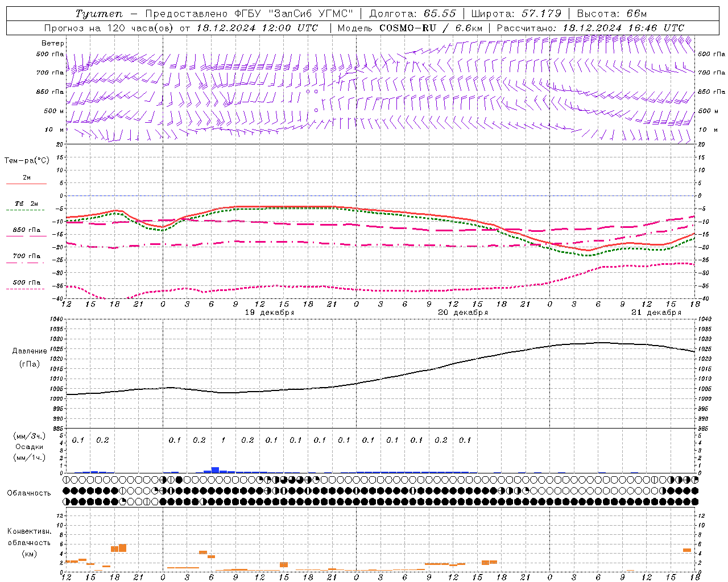Click the forecast start 18.12.2024 12:00 UTC
This screenshot has width=728, height=582.
click(x=257, y=28)
